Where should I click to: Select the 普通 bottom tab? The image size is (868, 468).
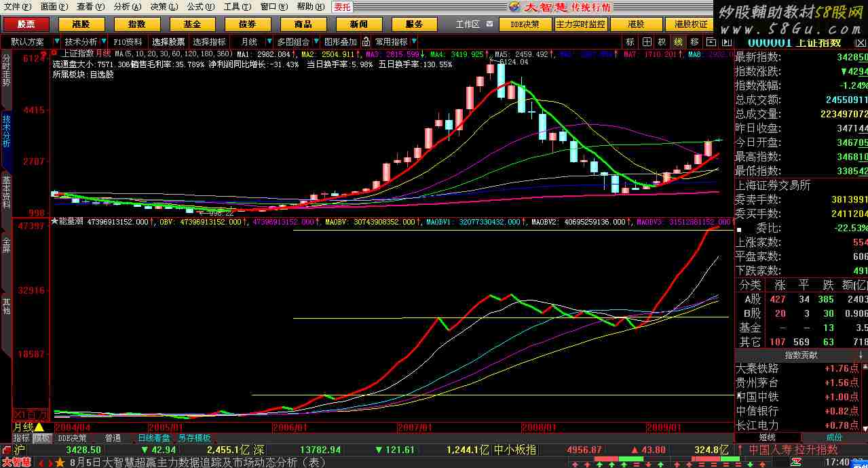113,438
